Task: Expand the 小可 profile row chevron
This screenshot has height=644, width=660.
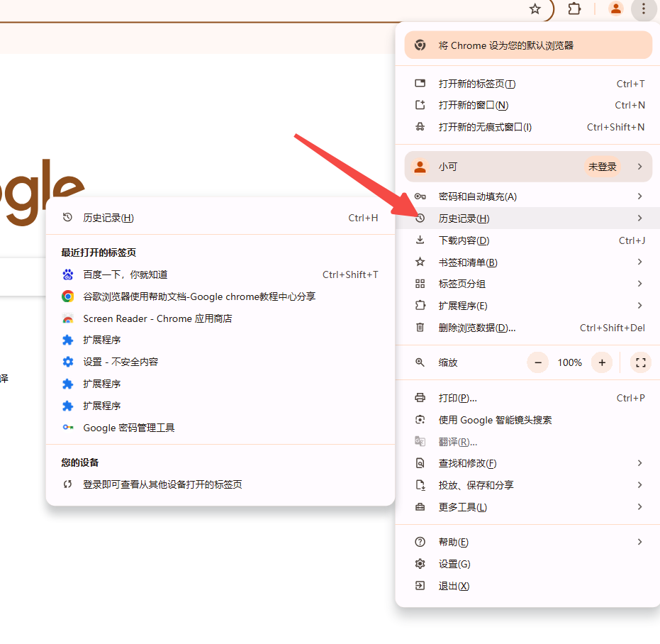Action: click(639, 167)
